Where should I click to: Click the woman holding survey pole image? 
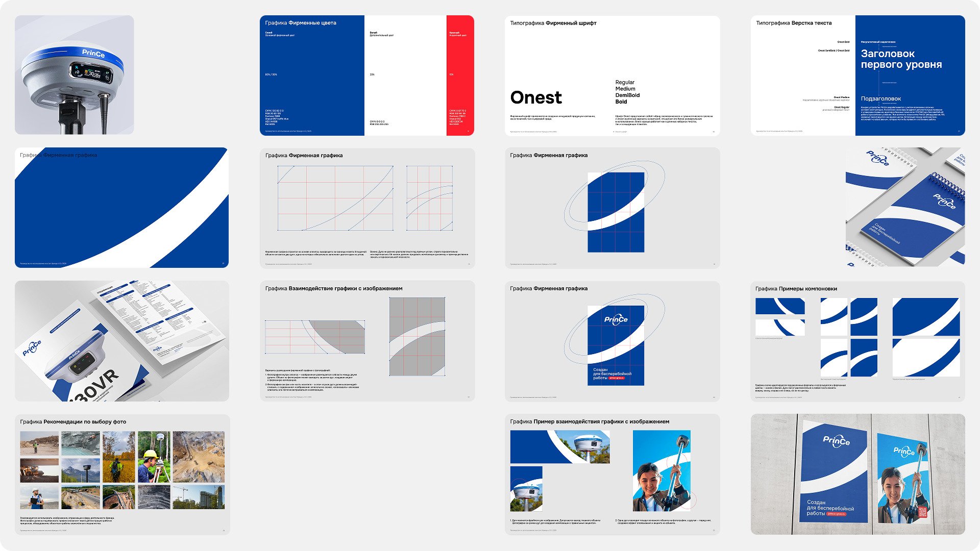(661, 470)
